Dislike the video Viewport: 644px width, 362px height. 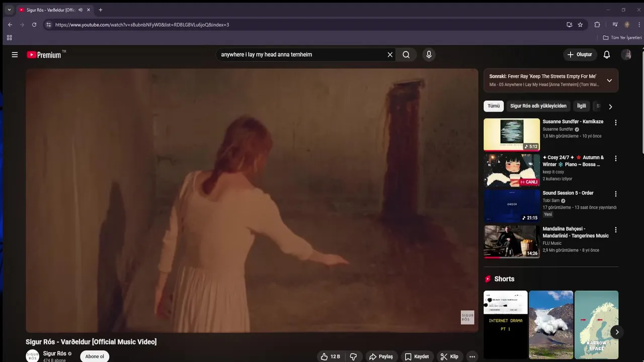pos(353,356)
